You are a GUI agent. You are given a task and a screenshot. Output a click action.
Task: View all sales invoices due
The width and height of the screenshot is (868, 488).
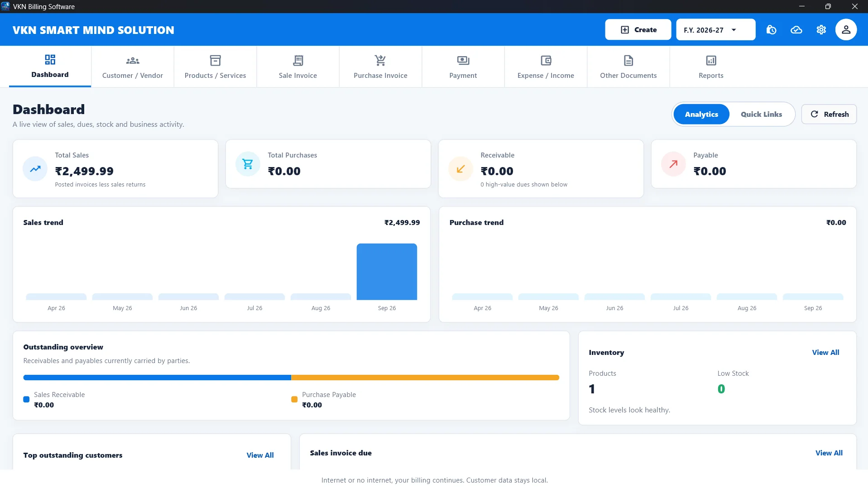click(x=829, y=453)
